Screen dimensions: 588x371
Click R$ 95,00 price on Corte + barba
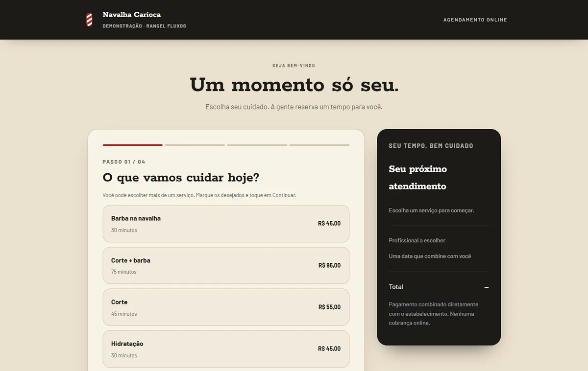pyautogui.click(x=329, y=265)
